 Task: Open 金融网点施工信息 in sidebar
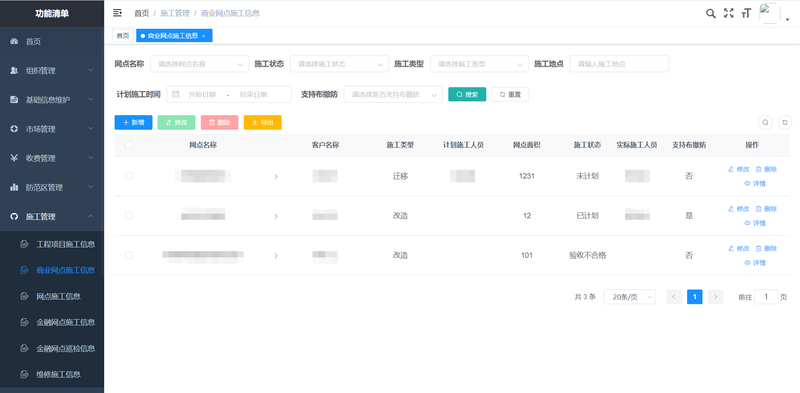point(52,323)
